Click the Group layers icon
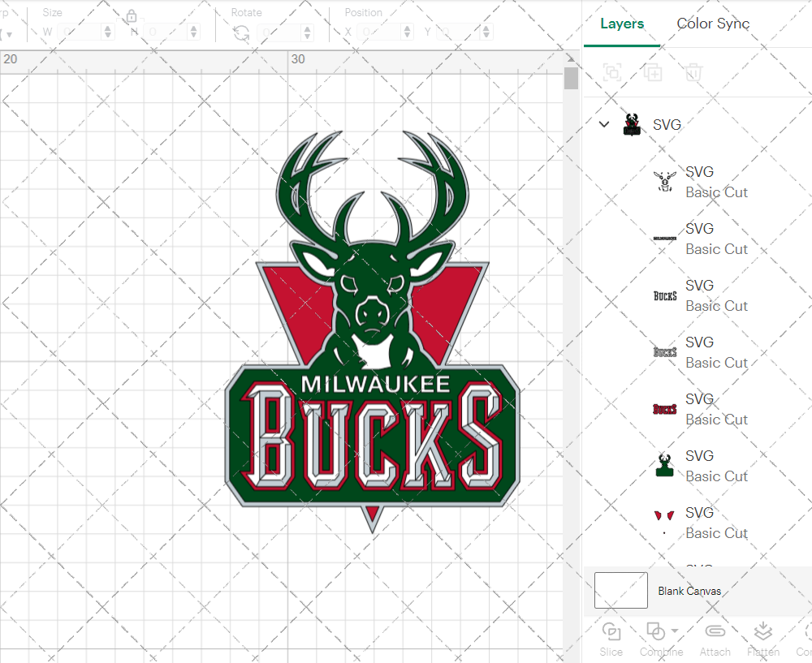This screenshot has height=663, width=812. tap(612, 72)
